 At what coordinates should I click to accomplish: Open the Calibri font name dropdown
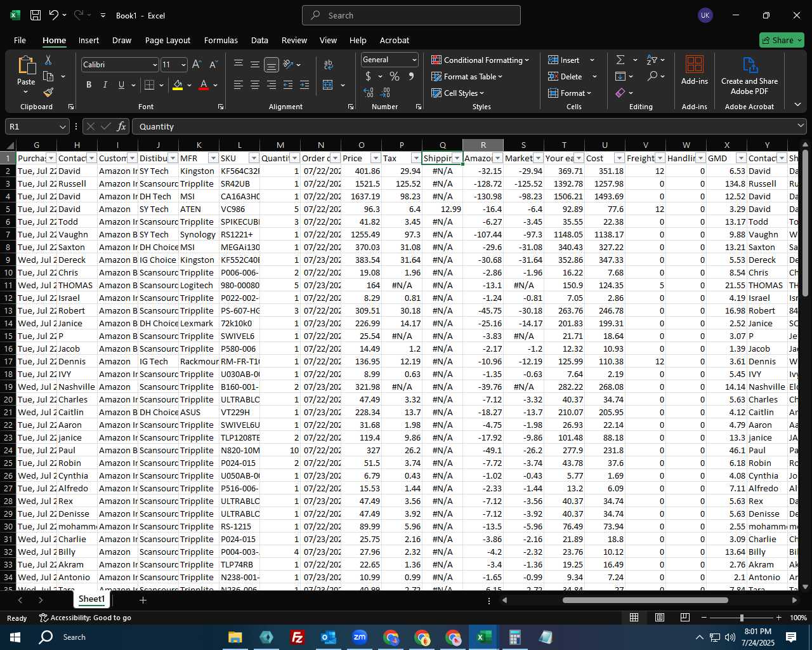coord(154,64)
